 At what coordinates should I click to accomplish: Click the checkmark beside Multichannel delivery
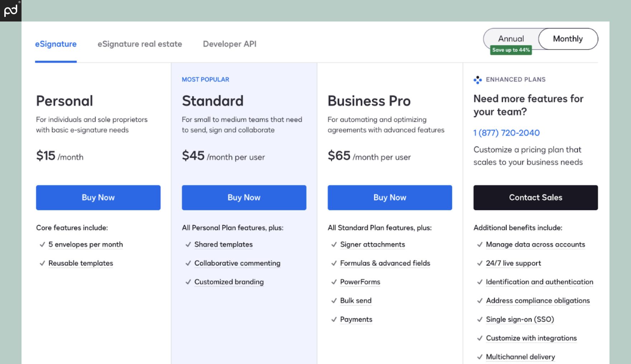tap(479, 357)
